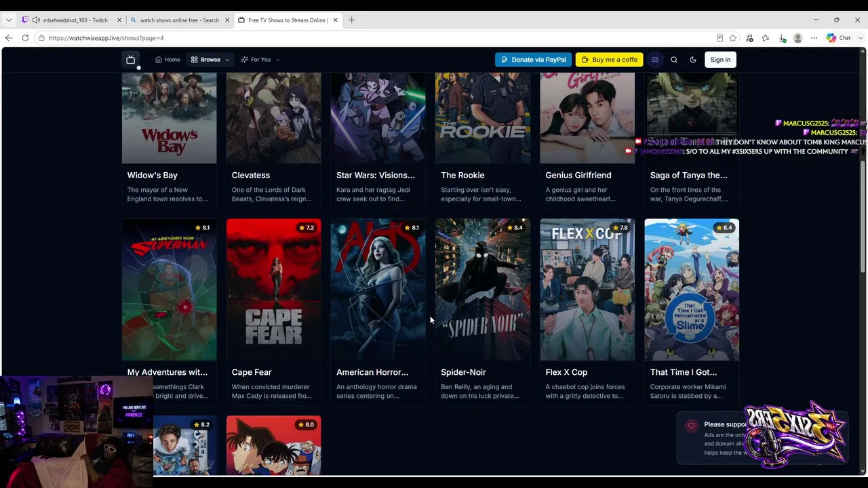Open the Cape Fear poster
The image size is (868, 488).
[x=274, y=290]
